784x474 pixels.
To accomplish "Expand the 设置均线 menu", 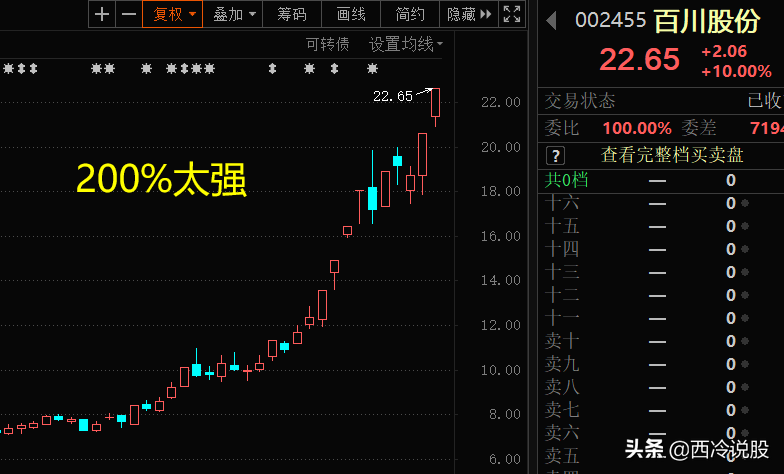I will coord(406,44).
